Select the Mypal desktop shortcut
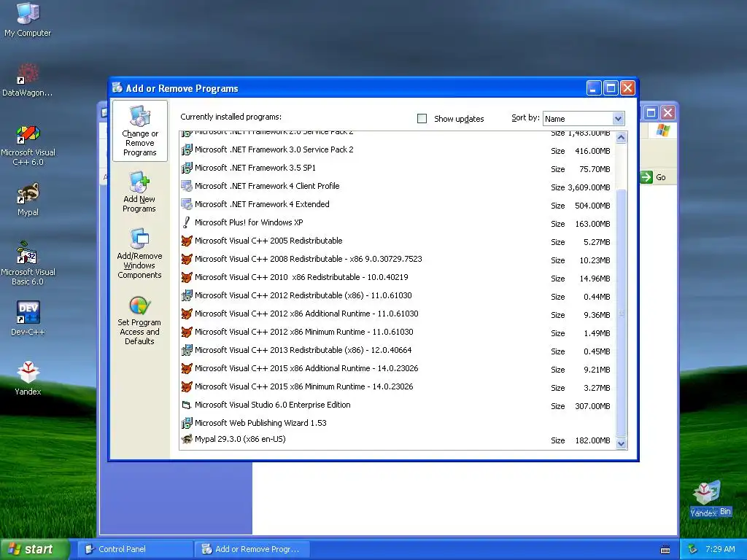747x560 pixels. click(28, 200)
